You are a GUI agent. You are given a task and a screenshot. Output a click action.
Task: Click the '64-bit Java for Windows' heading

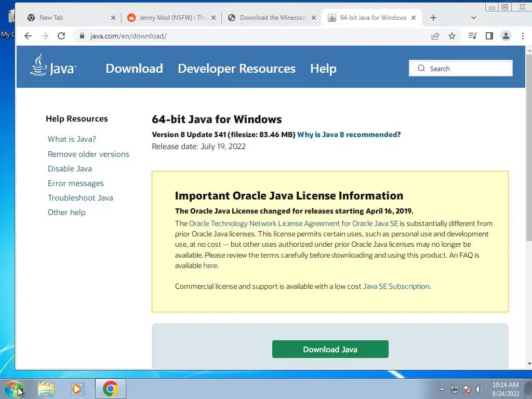click(217, 119)
